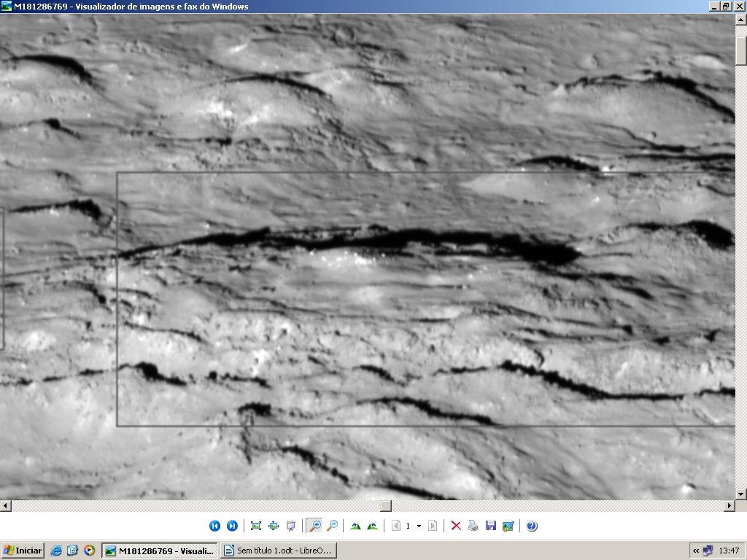Toggle the zoom in tool
The image size is (747, 560).
pyautogui.click(x=314, y=526)
